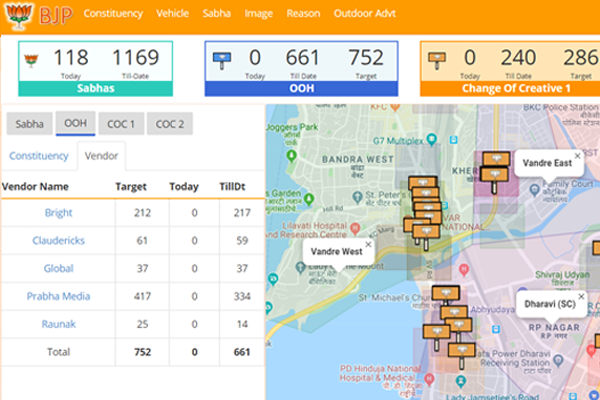Viewport: 600px width, 400px height.
Task: Open the Vendor sub-tab
Action: [x=101, y=156]
